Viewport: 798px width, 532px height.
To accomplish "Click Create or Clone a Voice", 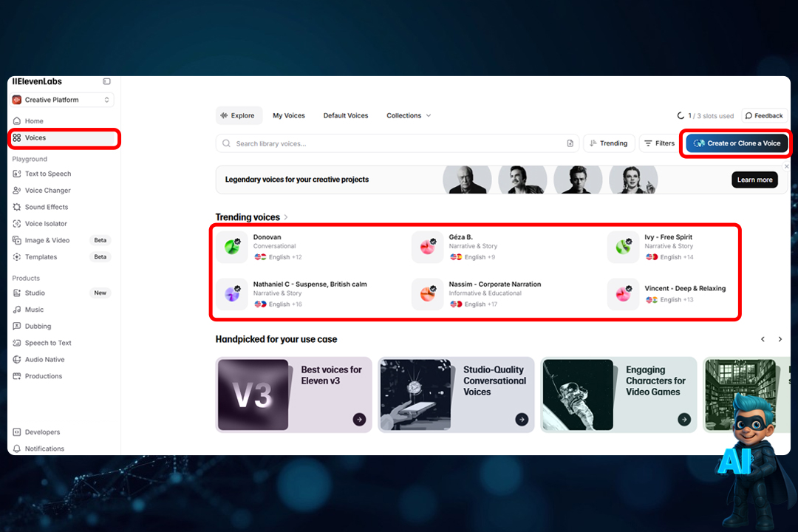I will [x=736, y=143].
